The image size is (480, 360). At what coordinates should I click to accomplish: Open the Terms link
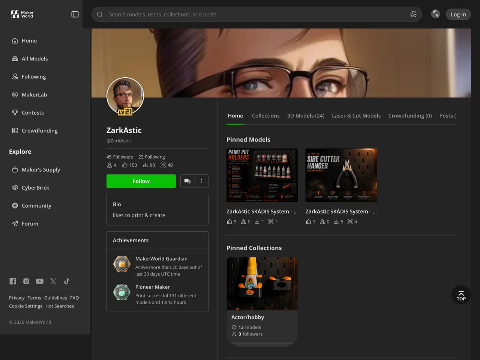tap(34, 298)
